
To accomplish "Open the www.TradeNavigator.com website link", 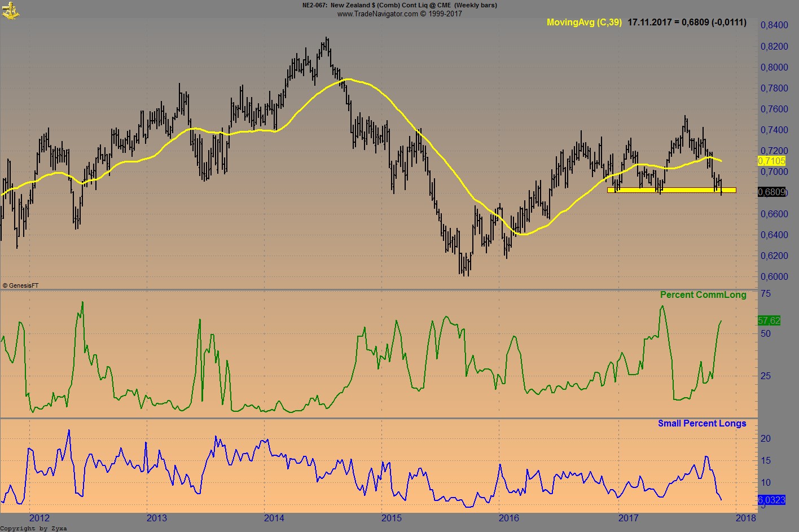I will [399, 14].
